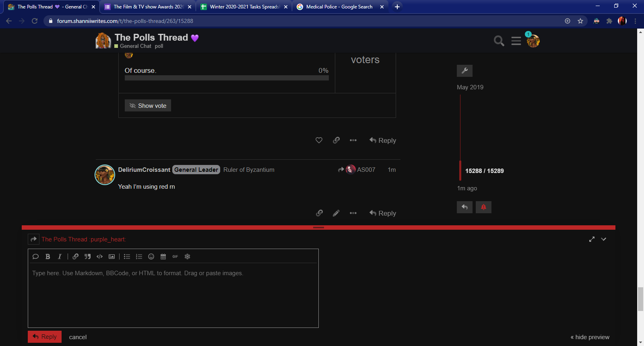Click the Italic formatting icon in composer
This screenshot has height=346, width=644.
60,257
